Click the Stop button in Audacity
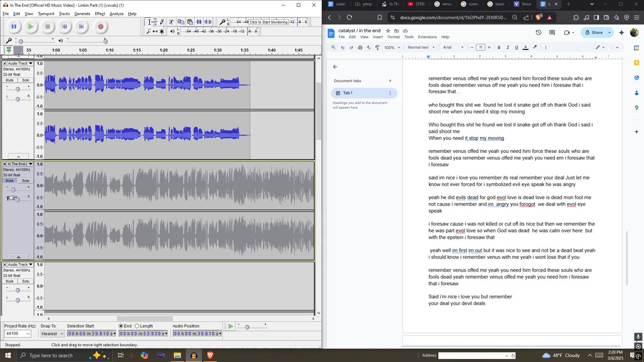Viewport: 644px width, 362px height. pyautogui.click(x=48, y=27)
